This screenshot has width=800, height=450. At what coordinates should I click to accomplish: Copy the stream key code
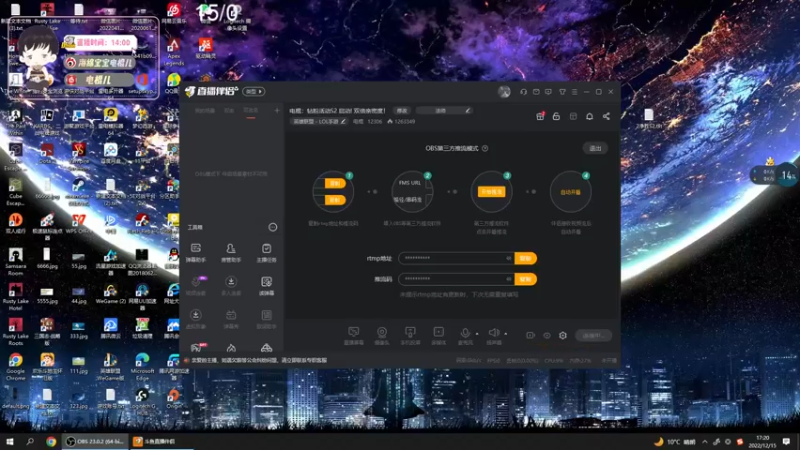(x=526, y=279)
